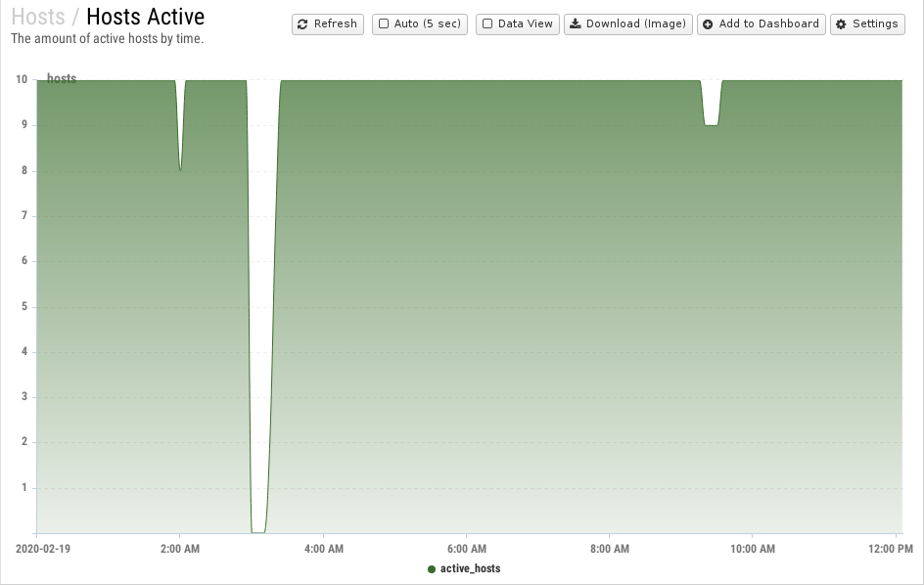Click the '8:00 AM' x-axis label
This screenshot has height=585, width=924.
coord(610,549)
